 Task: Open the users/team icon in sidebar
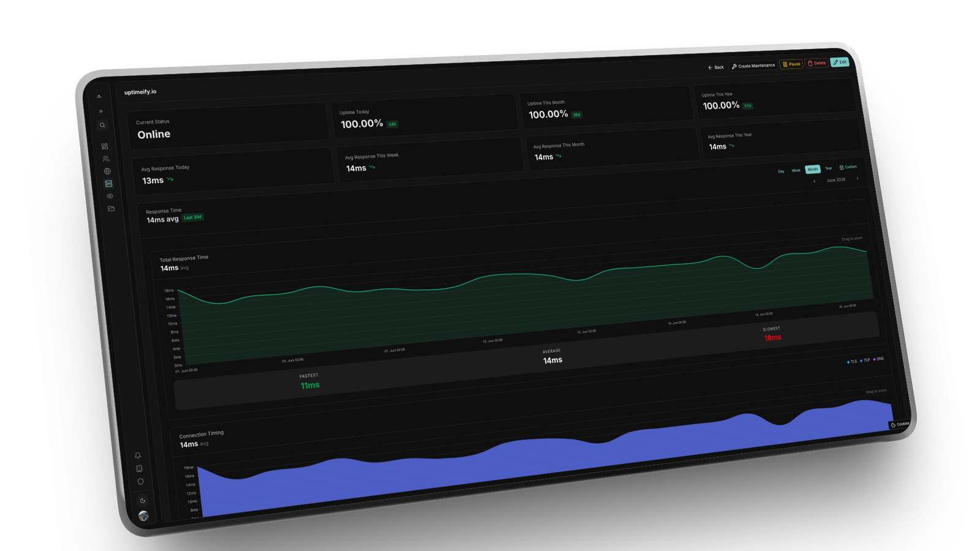[106, 159]
